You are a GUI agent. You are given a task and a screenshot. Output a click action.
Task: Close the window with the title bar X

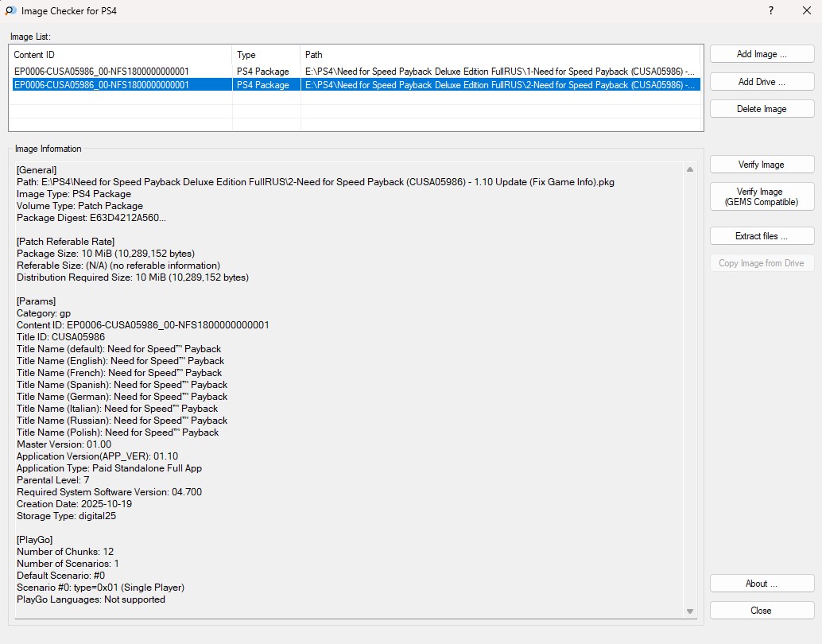[806, 11]
